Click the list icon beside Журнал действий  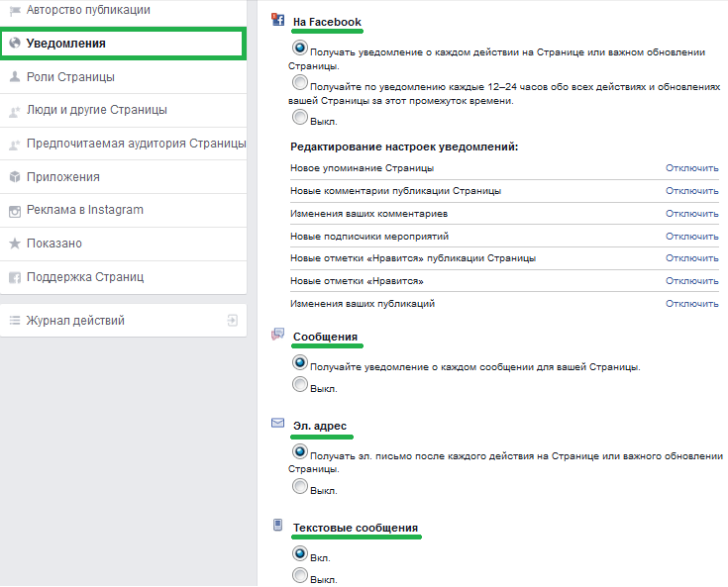coord(15,320)
